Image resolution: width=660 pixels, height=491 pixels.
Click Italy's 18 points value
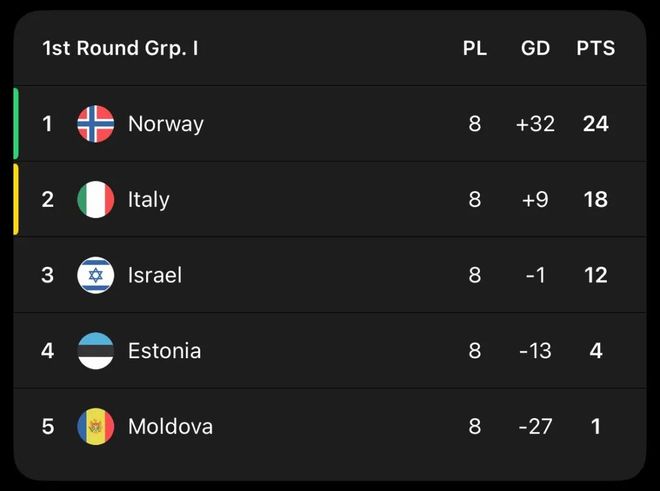(596, 200)
